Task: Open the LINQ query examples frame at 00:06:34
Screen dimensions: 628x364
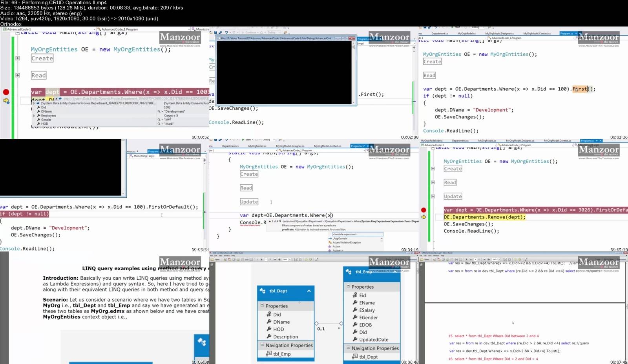Action: tap(104, 308)
